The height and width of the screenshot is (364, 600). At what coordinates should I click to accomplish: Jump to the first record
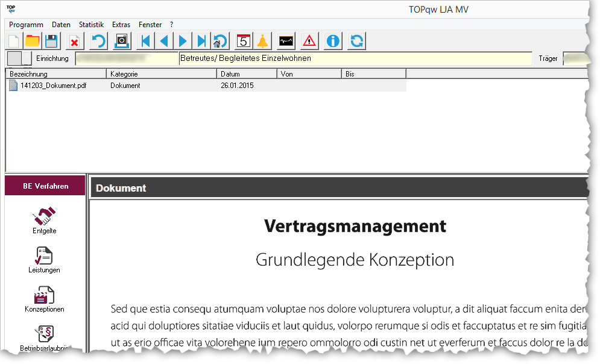coord(145,41)
